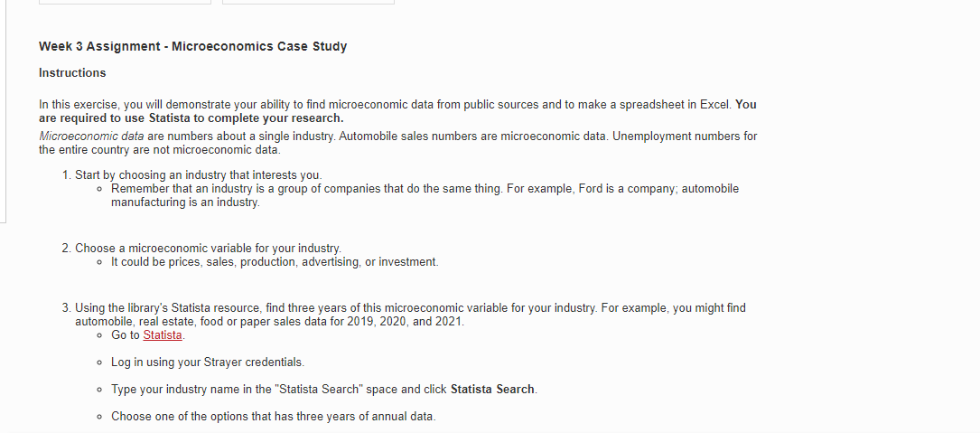The image size is (980, 433).
Task: Click the Instructions subheading
Action: click(x=72, y=72)
